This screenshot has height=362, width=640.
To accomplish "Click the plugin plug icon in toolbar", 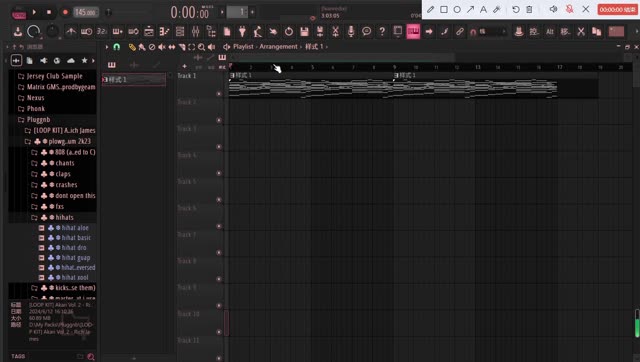I will point(242,31).
